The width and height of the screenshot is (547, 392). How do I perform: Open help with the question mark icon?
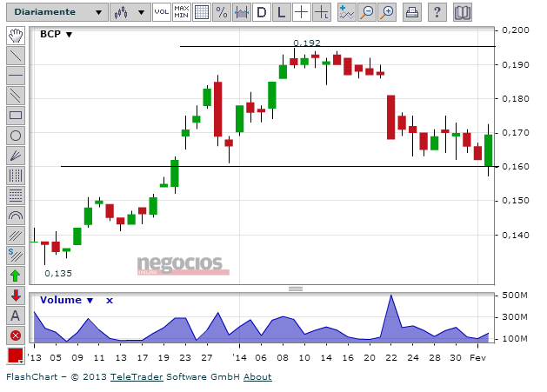(x=437, y=12)
